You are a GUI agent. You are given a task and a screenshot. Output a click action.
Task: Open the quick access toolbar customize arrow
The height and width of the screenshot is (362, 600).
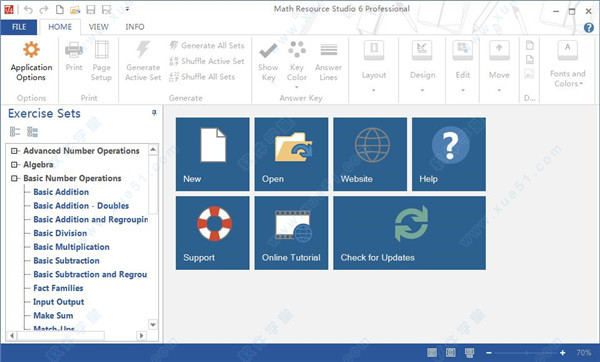tap(127, 9)
